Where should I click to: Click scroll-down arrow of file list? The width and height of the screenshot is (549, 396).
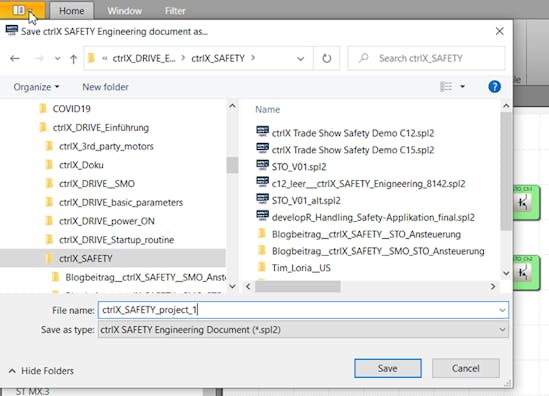(506, 273)
